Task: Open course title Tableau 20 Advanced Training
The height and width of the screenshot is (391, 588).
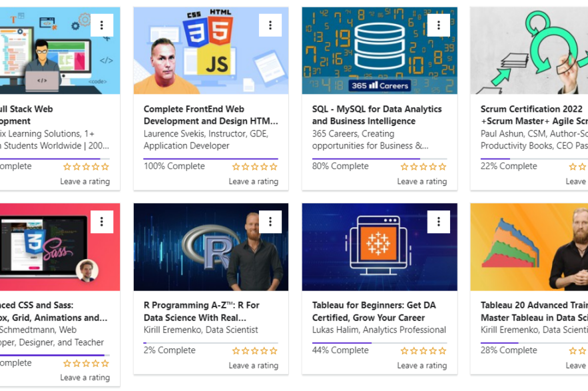Action: (534, 312)
